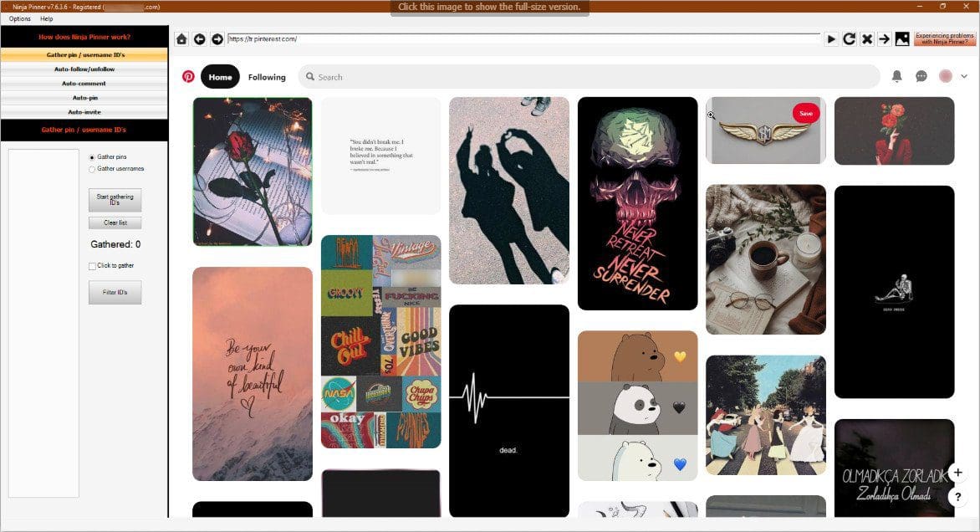Open the Options menu
Viewport: 980px width, 532px height.
(18, 18)
